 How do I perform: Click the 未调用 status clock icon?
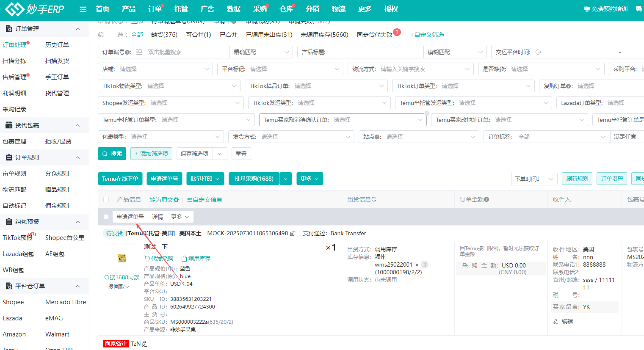click(x=377, y=280)
